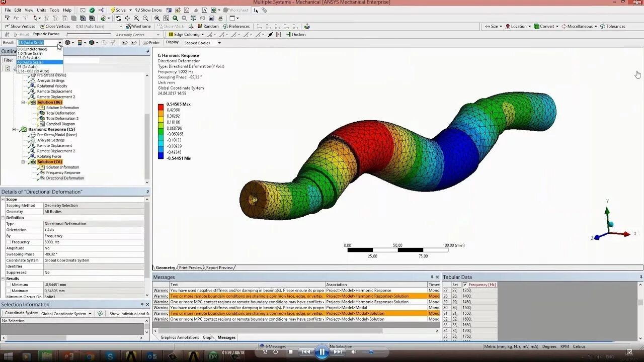Viewport: 644px width, 362px height.
Task: Select Rotating Force tree item
Action: coord(49,156)
